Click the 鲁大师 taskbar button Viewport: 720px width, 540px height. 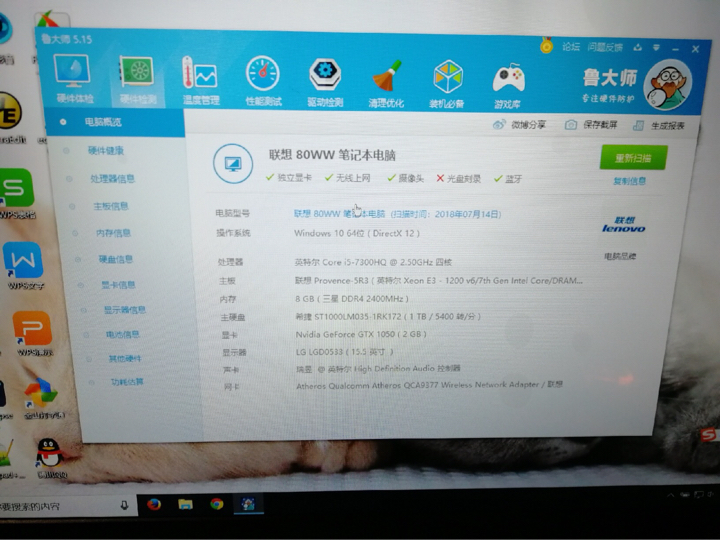[248, 504]
